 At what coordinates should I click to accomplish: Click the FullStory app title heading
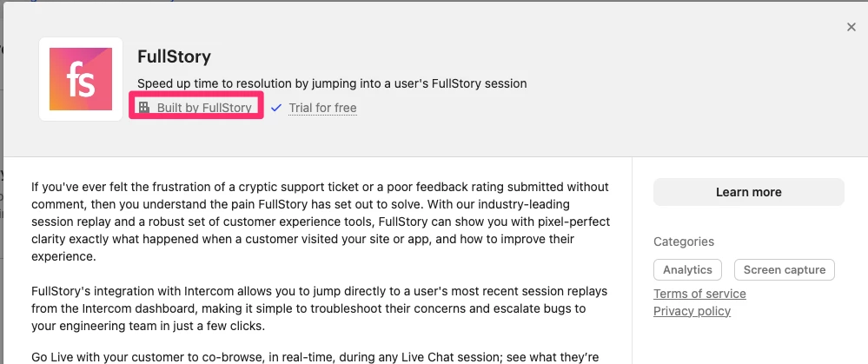pyautogui.click(x=175, y=56)
